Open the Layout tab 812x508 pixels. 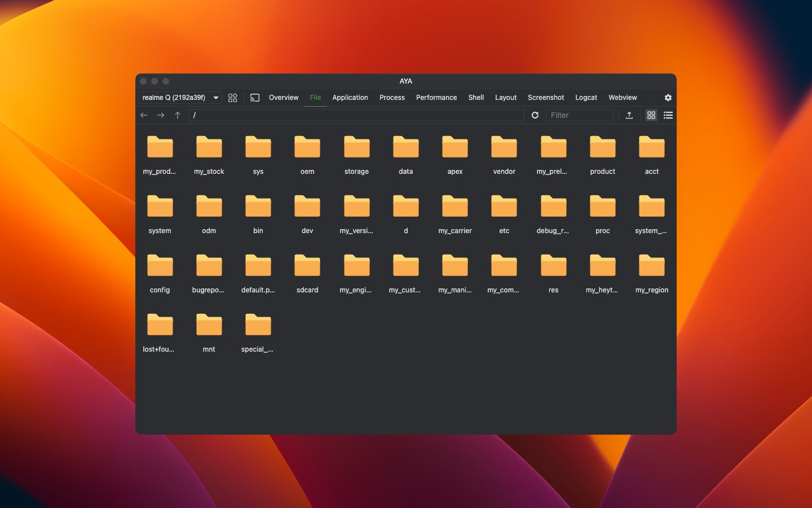[x=506, y=98]
